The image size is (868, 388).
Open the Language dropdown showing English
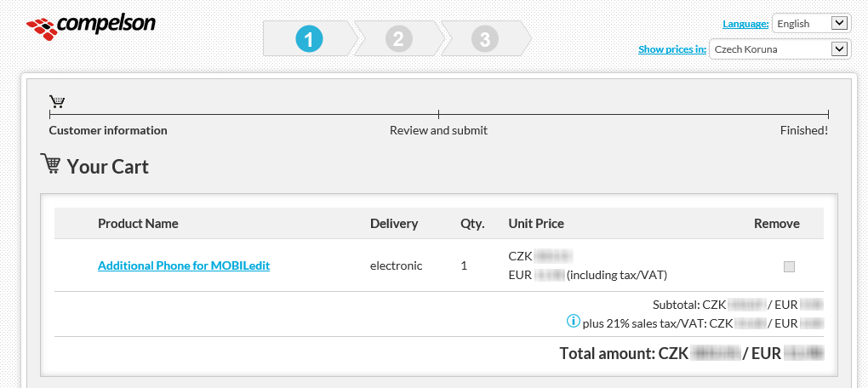(810, 23)
